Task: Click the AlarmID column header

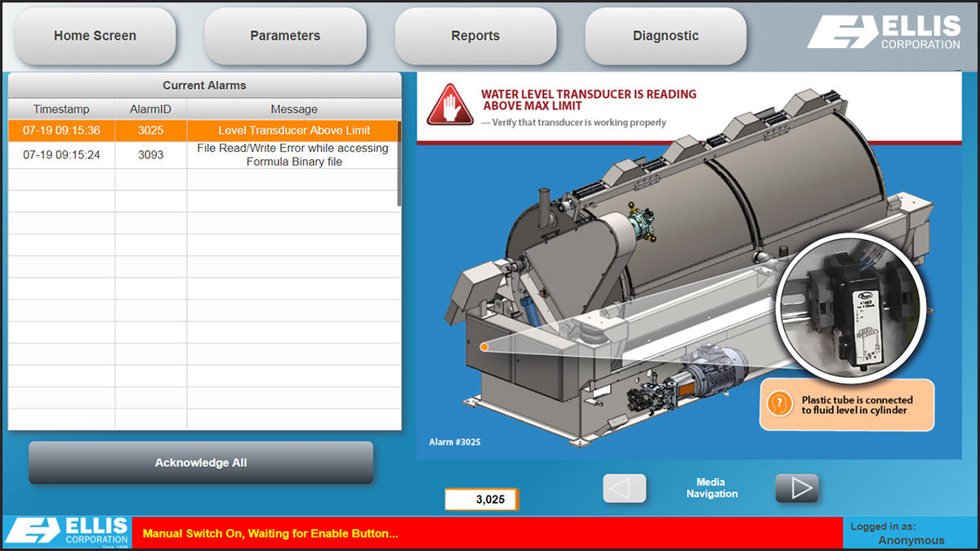Action: click(150, 109)
